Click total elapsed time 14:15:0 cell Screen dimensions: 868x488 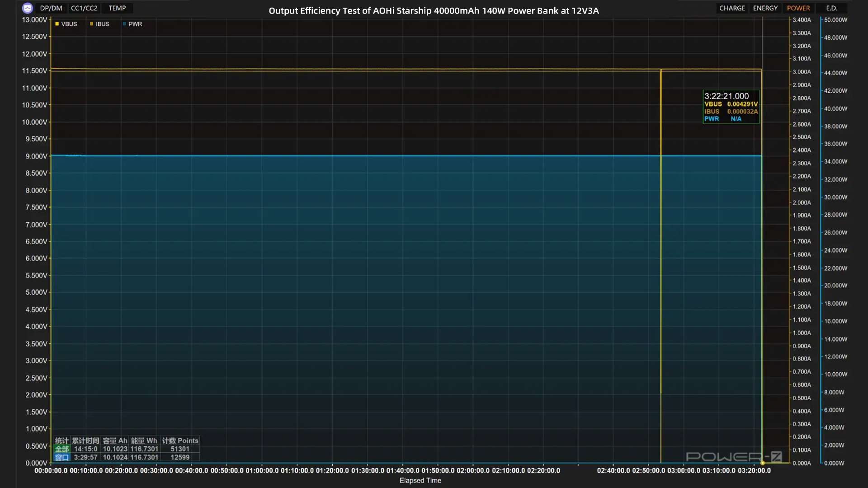point(86,449)
